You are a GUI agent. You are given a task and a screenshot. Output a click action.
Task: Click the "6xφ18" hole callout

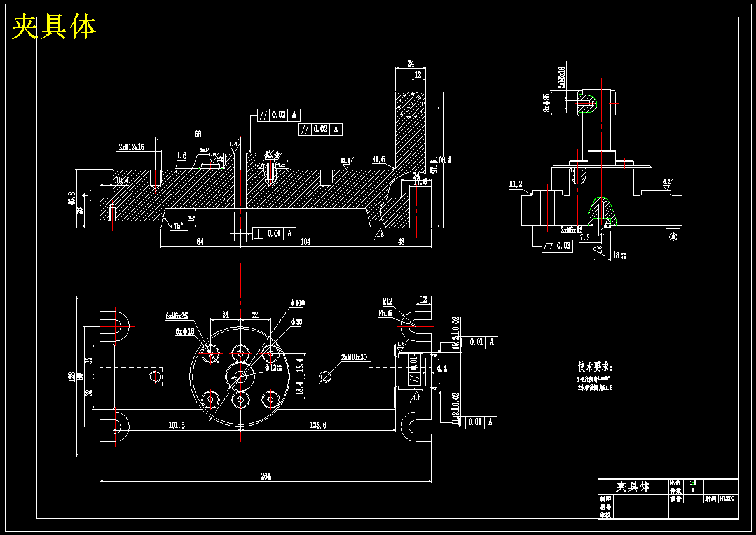(x=184, y=331)
